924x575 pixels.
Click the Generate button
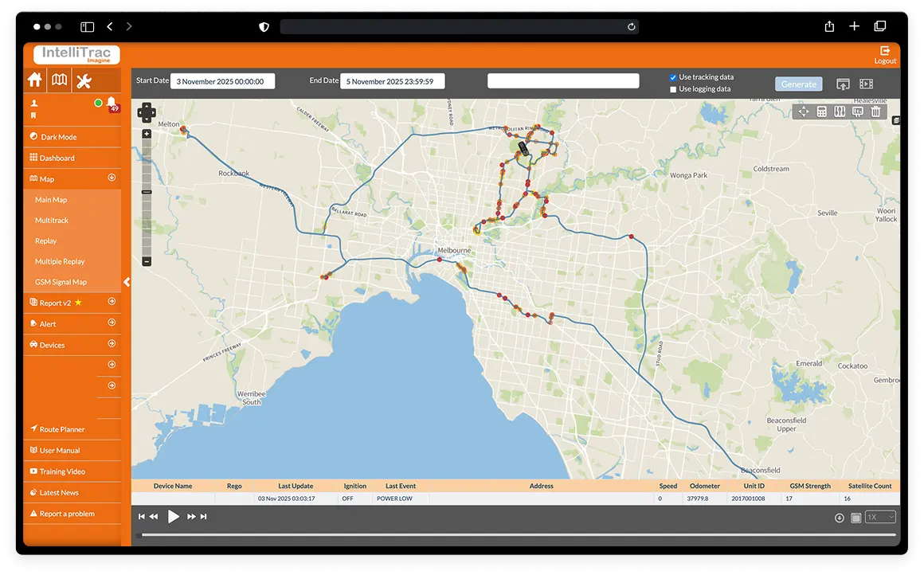pyautogui.click(x=798, y=84)
